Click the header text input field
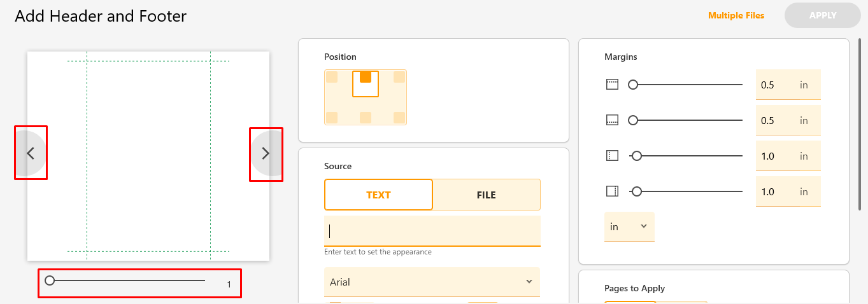This screenshot has height=304, width=868. [x=432, y=231]
